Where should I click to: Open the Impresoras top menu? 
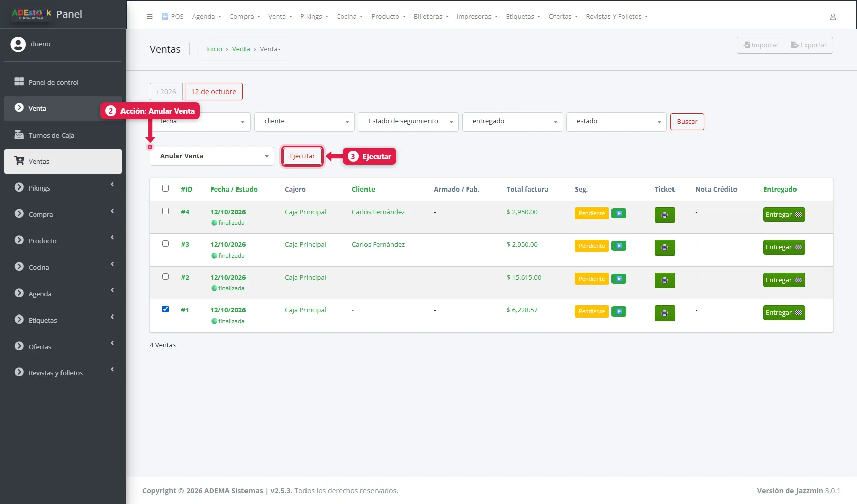click(477, 16)
